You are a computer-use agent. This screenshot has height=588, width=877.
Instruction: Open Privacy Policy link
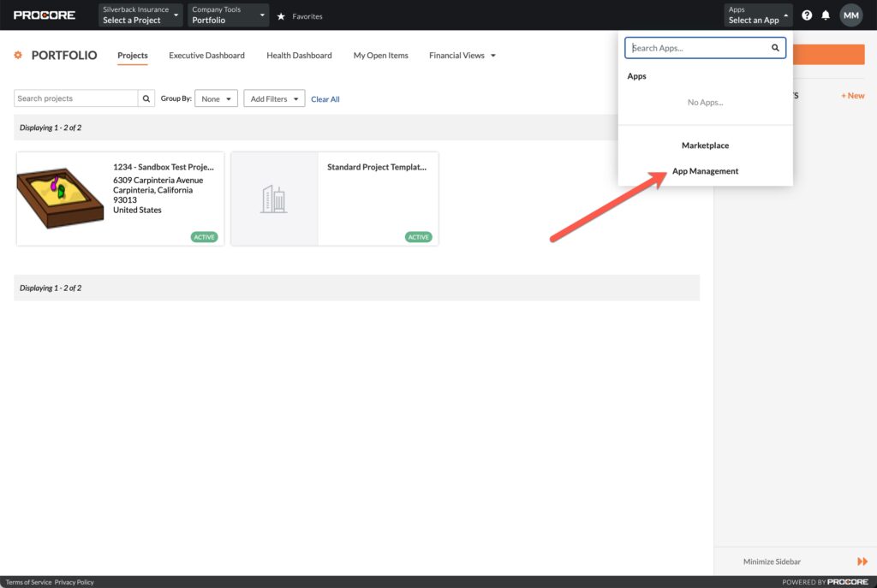74,582
